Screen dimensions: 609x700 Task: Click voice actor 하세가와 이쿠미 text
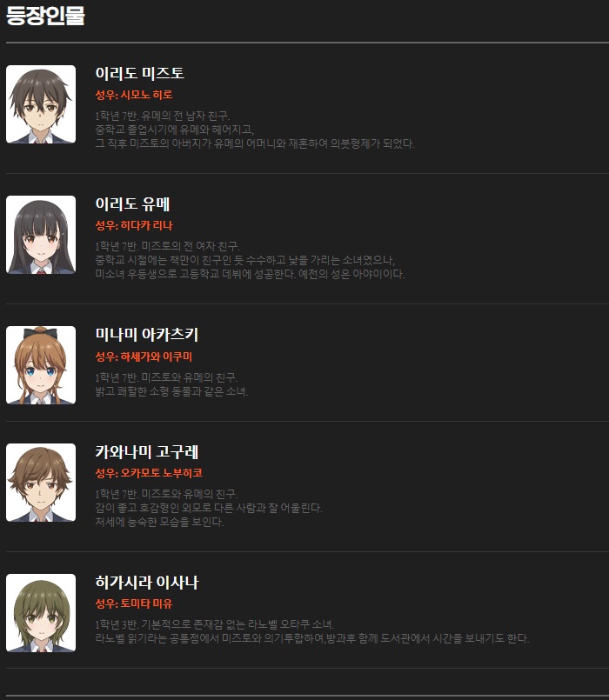[157, 357]
